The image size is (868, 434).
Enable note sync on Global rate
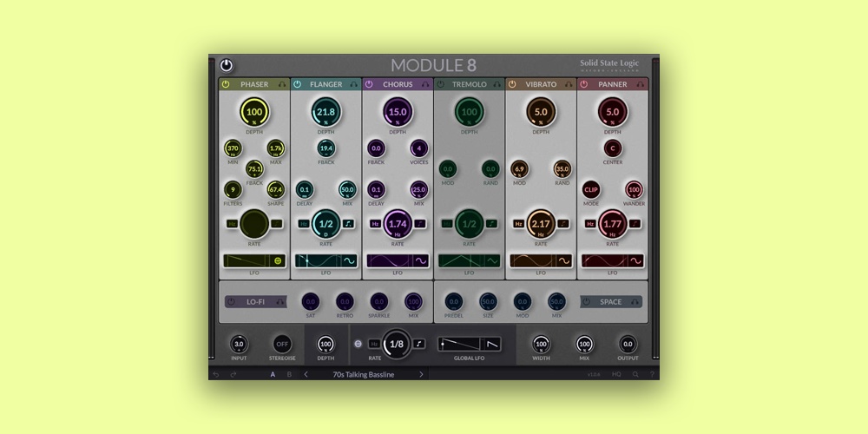[419, 344]
